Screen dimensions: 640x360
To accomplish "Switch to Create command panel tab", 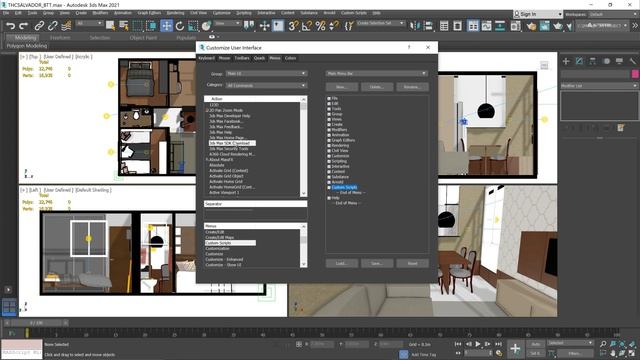I will (566, 61).
